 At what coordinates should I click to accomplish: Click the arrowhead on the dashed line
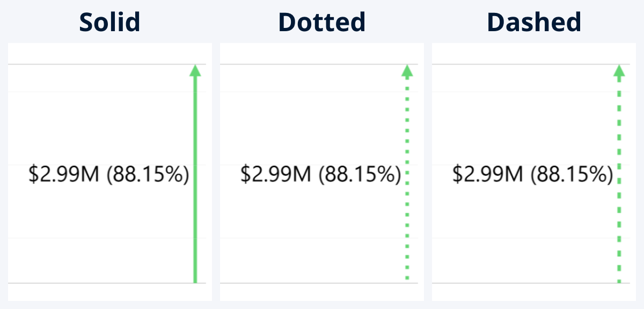[x=619, y=70]
